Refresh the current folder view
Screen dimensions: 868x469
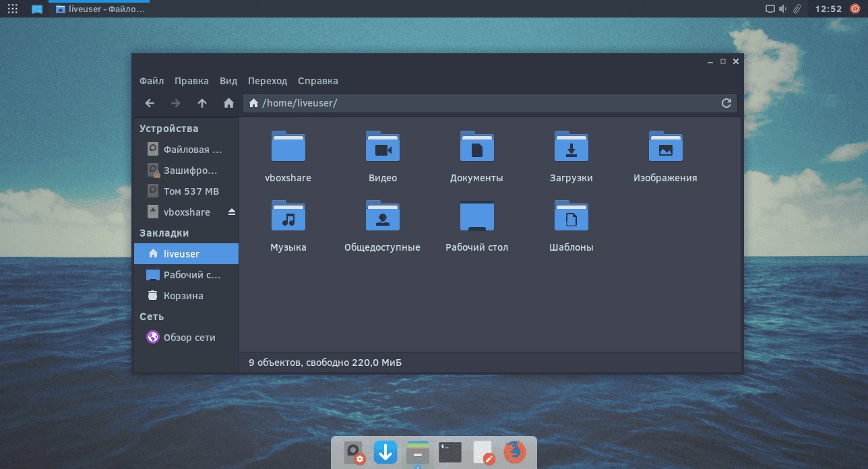pyautogui.click(x=726, y=103)
